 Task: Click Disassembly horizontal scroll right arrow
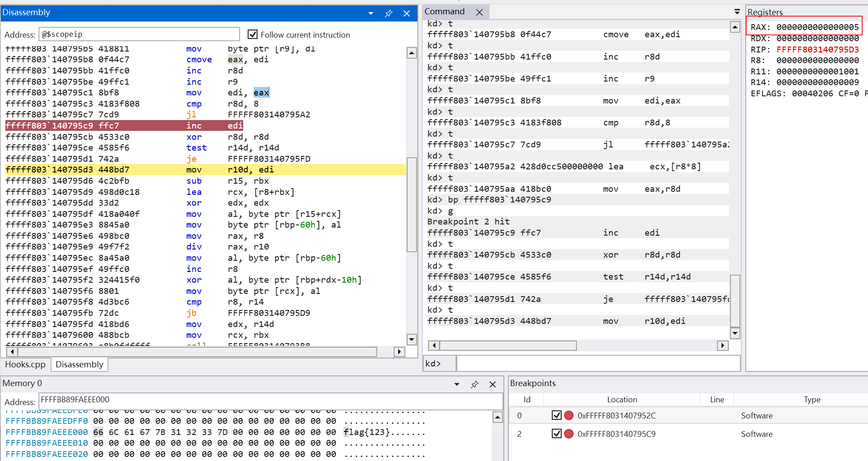(399, 352)
